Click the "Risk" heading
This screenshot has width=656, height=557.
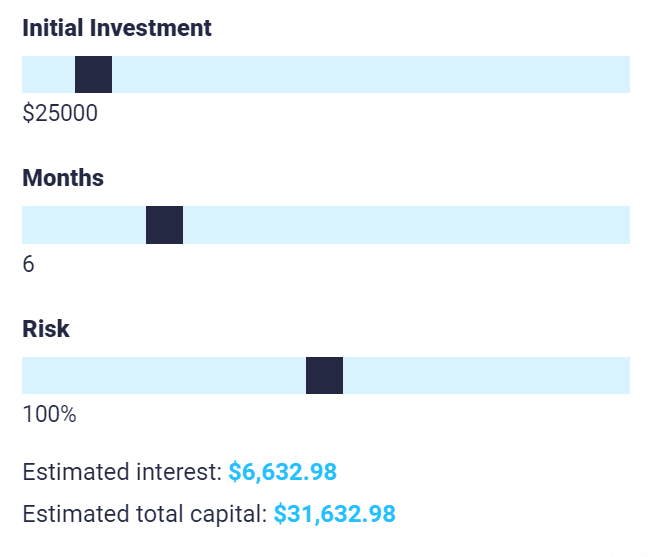click(46, 328)
